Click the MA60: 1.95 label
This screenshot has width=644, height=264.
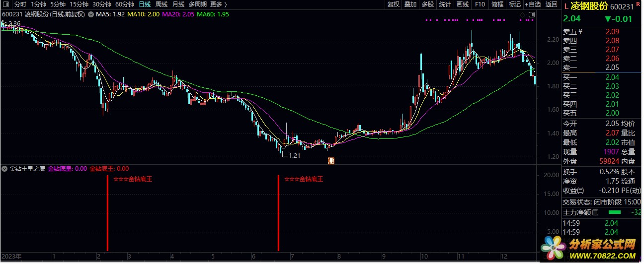coord(213,14)
